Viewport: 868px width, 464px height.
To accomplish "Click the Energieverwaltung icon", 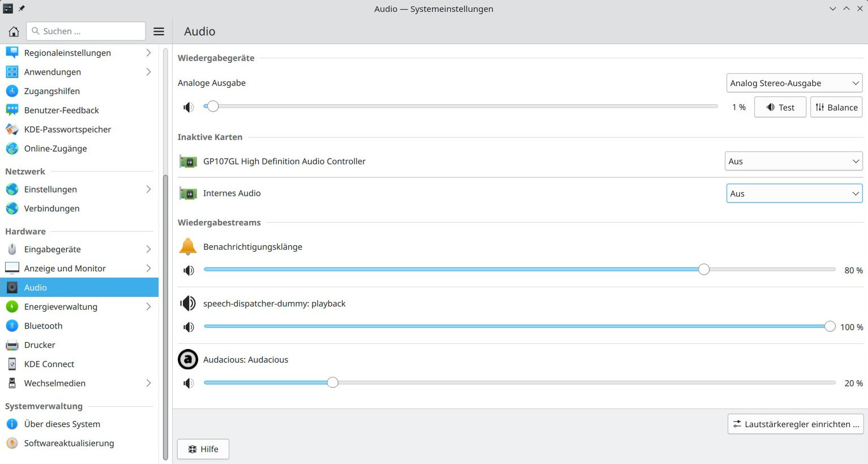I will 12,307.
